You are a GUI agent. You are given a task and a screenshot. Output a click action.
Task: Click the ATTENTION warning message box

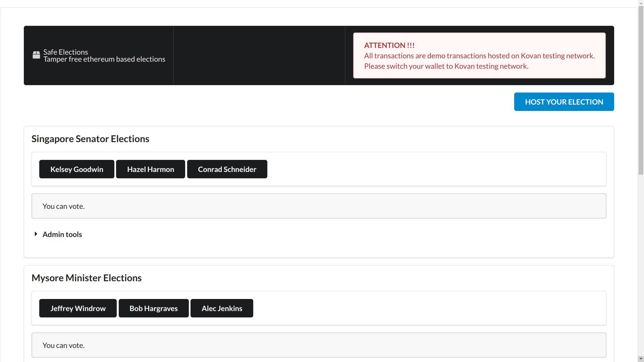point(479,56)
